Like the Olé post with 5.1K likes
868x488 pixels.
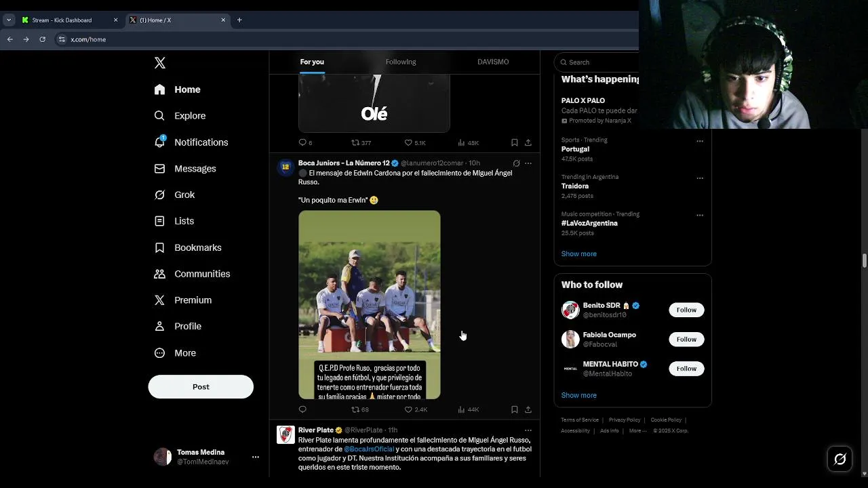pos(415,143)
